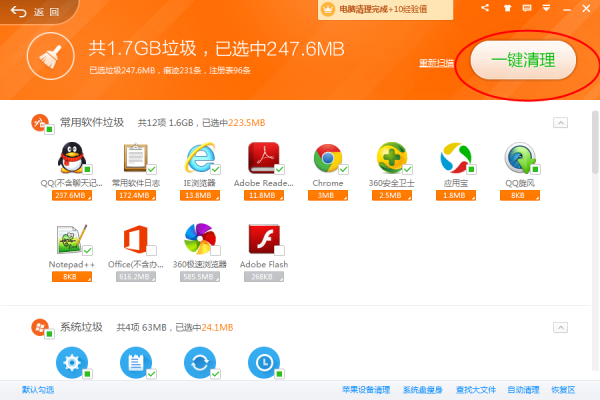This screenshot has width=600, height=400.
Task: Collapse the 常用软件垃圾 section
Action: point(560,122)
